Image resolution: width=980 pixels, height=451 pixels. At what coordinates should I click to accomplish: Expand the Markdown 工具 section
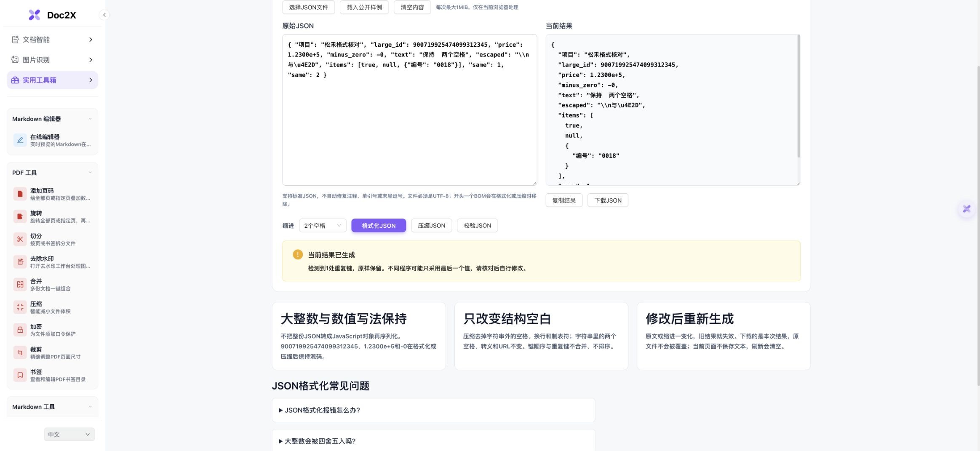pos(90,407)
